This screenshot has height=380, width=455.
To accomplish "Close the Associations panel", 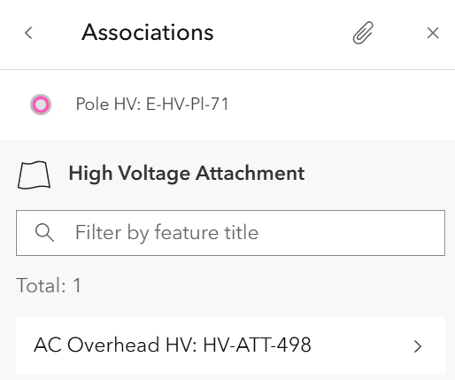I will [x=433, y=33].
